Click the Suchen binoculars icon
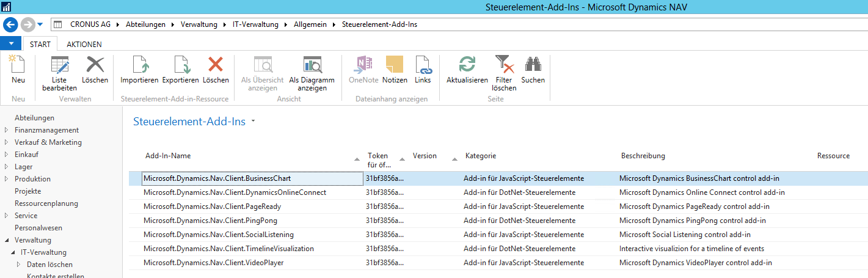Viewport: 868px width, 278px height. [x=533, y=65]
